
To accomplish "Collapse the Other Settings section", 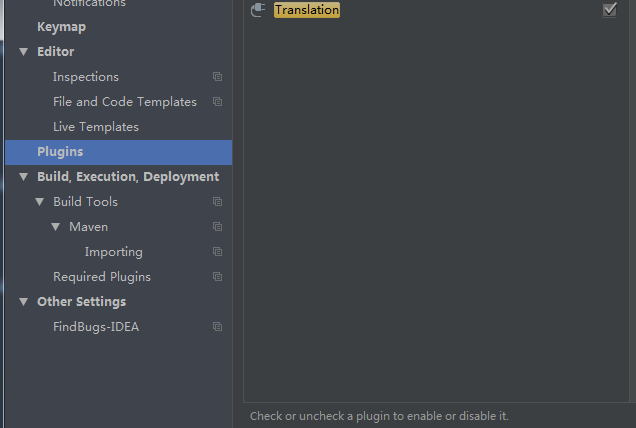I will coord(24,302).
